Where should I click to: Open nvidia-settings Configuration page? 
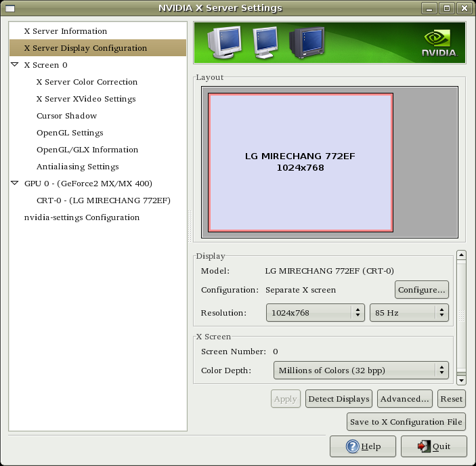tap(98, 217)
